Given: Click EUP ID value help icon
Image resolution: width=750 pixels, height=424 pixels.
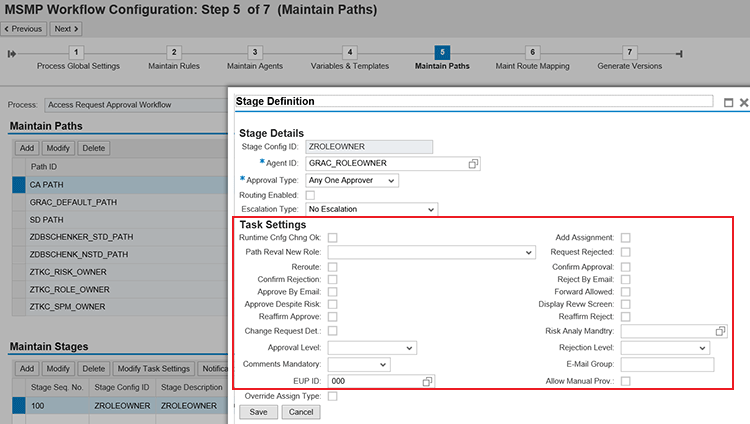Looking at the screenshot, I should (x=428, y=382).
